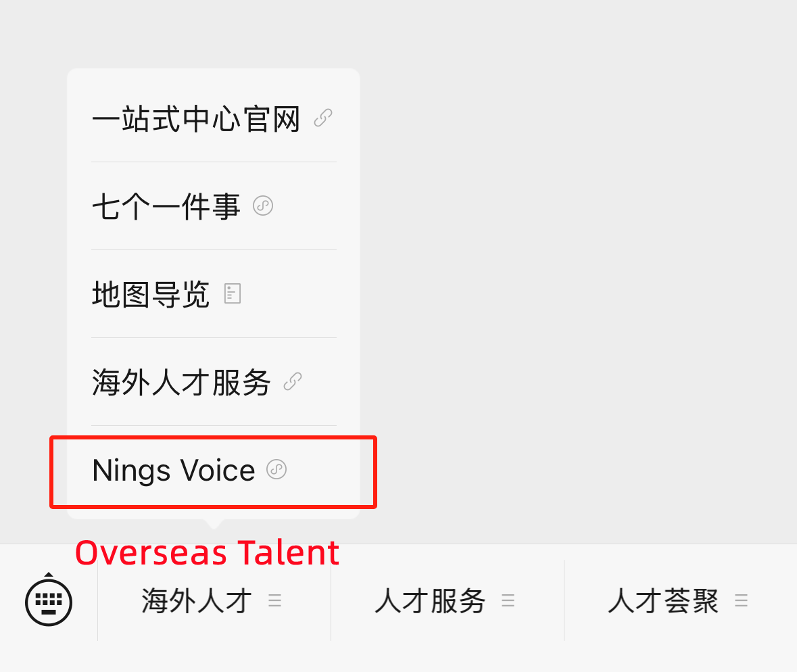
Task: Click the link icon after 海外人才服务
Action: 292,382
